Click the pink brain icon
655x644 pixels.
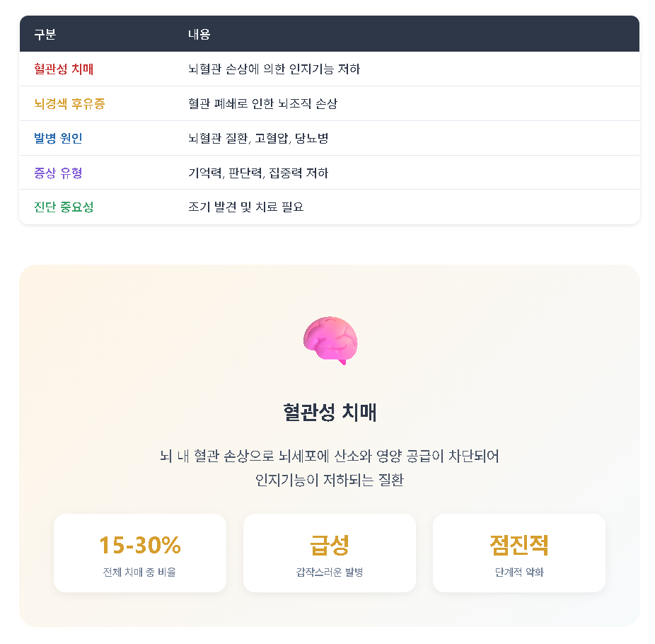click(x=330, y=340)
